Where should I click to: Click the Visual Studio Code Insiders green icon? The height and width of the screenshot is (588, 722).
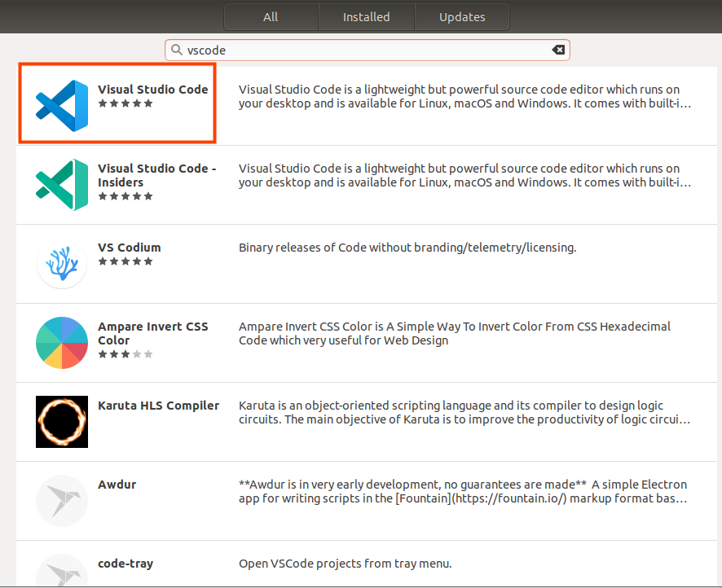click(61, 185)
